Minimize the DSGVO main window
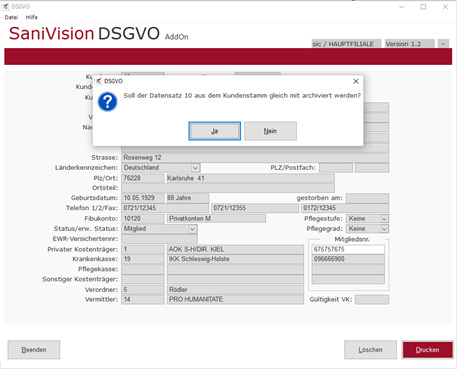Image resolution: width=457 pixels, height=369 pixels. (x=402, y=7)
